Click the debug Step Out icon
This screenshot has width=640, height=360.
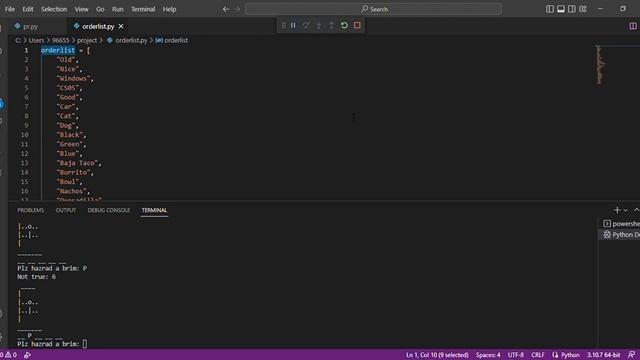point(331,25)
